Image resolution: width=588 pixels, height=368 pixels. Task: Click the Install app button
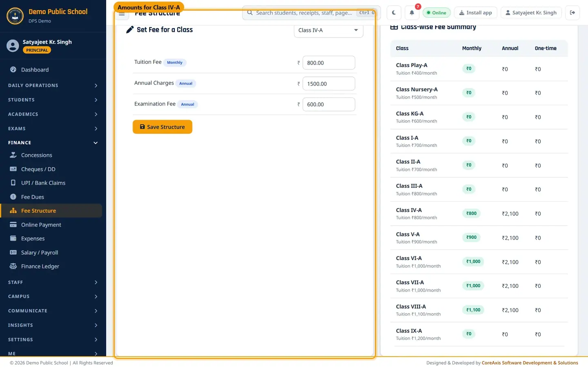(x=475, y=13)
